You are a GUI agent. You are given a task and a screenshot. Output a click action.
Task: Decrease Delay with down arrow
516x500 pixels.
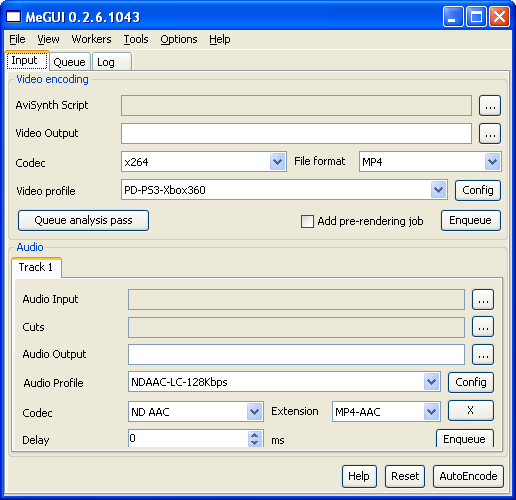coord(254,443)
